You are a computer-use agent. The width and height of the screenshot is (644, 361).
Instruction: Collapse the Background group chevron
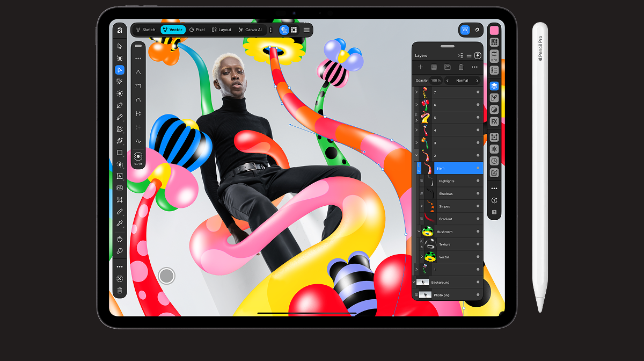[x=414, y=282]
